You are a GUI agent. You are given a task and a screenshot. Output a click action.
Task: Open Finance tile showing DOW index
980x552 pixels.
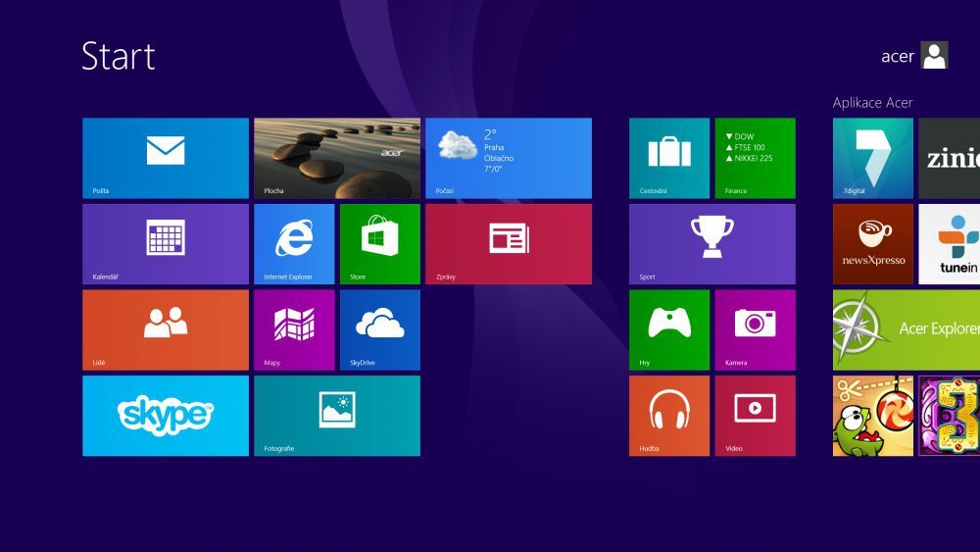[x=755, y=158]
